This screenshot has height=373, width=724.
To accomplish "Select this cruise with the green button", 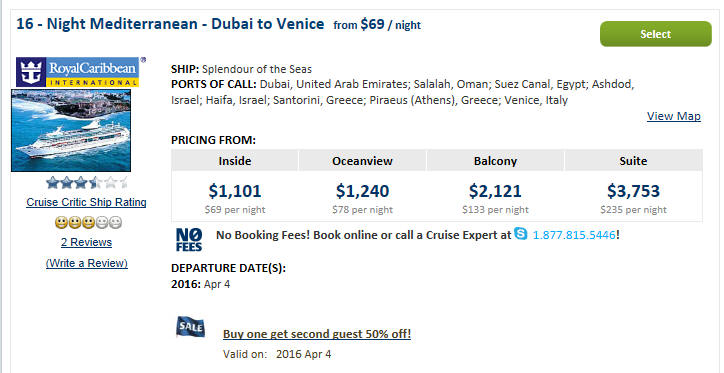I will pyautogui.click(x=656, y=34).
